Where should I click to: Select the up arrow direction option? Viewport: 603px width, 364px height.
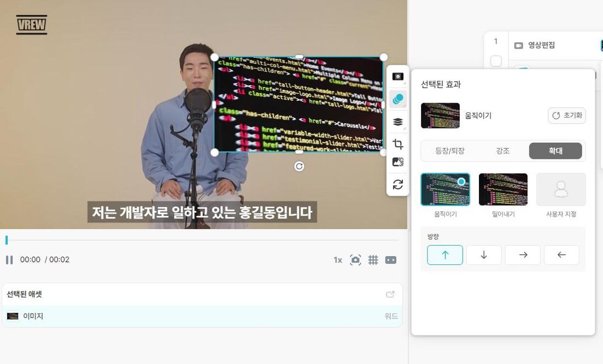(445, 255)
